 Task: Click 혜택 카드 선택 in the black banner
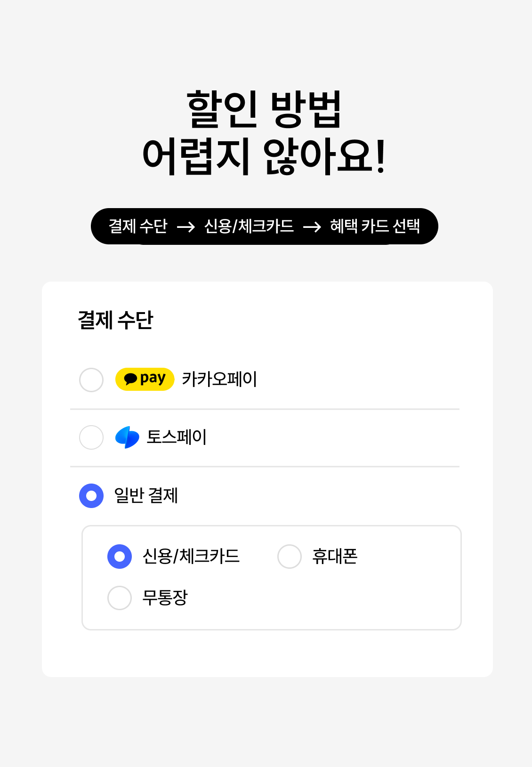(375, 226)
